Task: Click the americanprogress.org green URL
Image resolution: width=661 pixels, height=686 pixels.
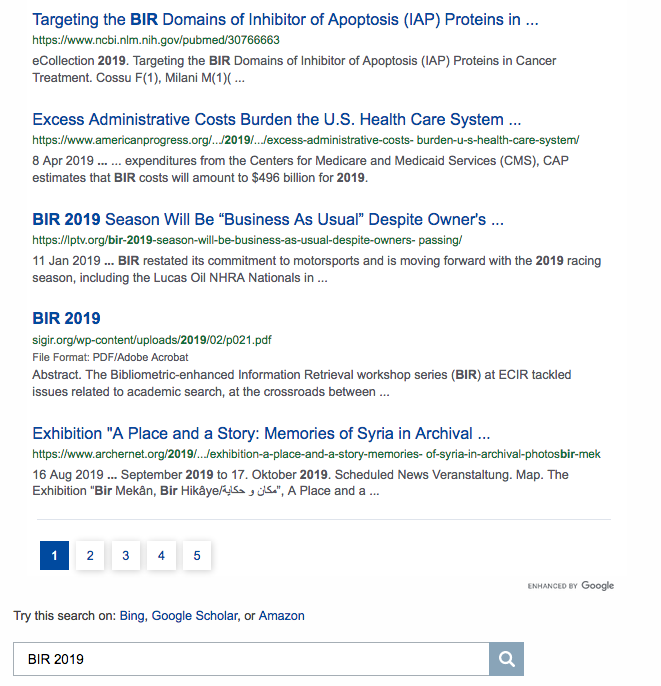Action: 305,140
